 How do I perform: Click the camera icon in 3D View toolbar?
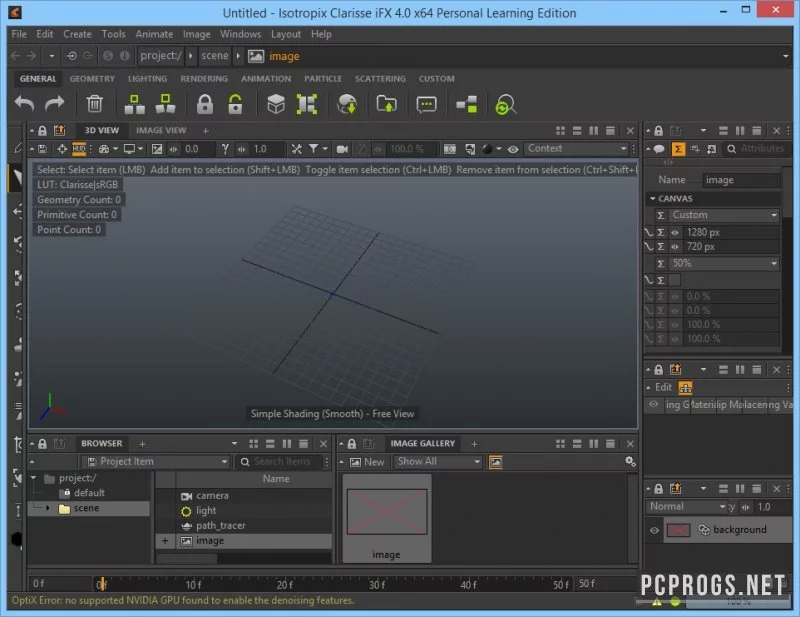coord(342,149)
